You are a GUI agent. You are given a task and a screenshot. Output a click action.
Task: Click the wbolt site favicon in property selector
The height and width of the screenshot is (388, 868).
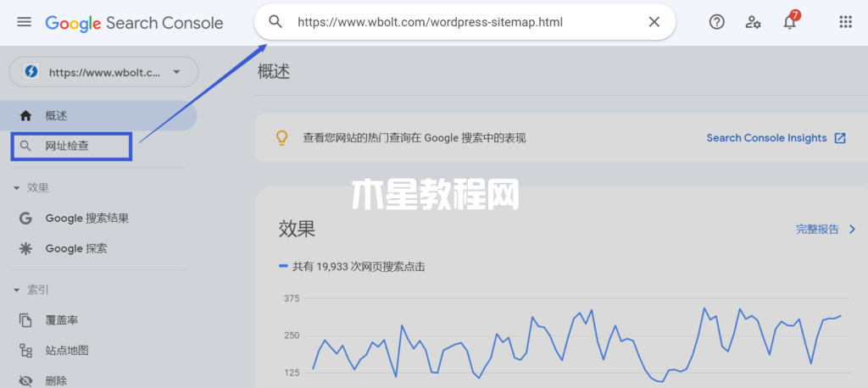tap(31, 72)
